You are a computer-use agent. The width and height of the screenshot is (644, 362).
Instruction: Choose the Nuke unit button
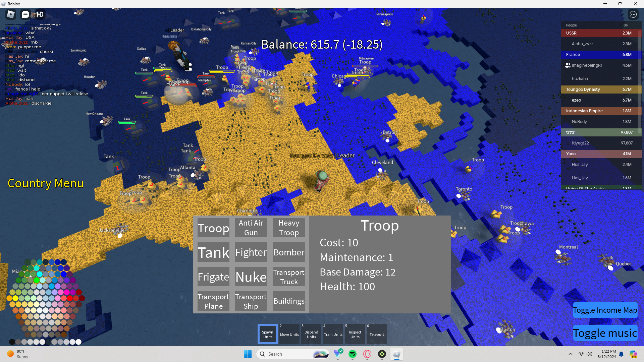(251, 277)
